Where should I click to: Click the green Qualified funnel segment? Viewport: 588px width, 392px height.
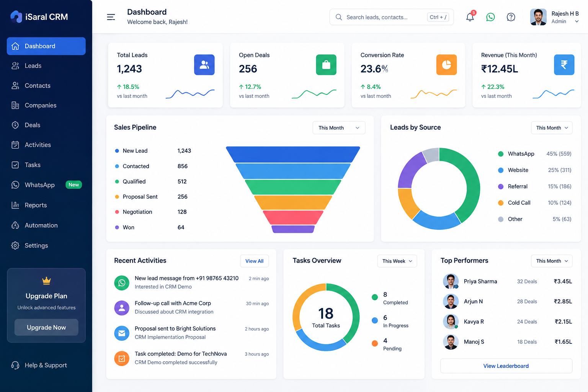point(293,187)
